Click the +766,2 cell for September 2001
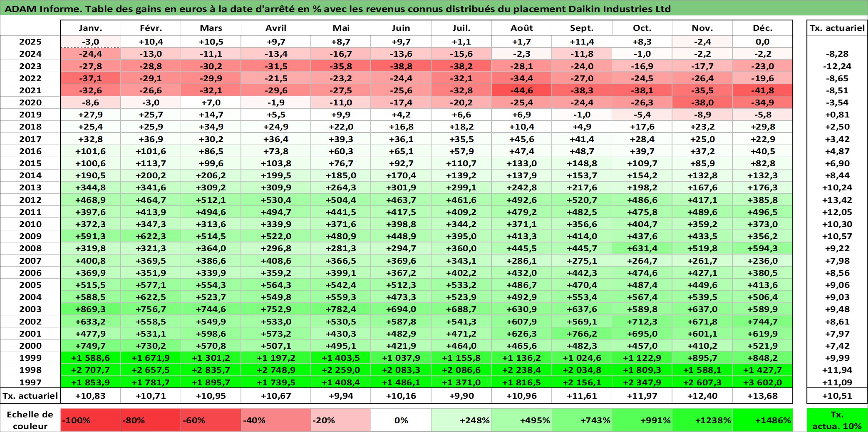Screen dimensions: 868x432 (582, 334)
